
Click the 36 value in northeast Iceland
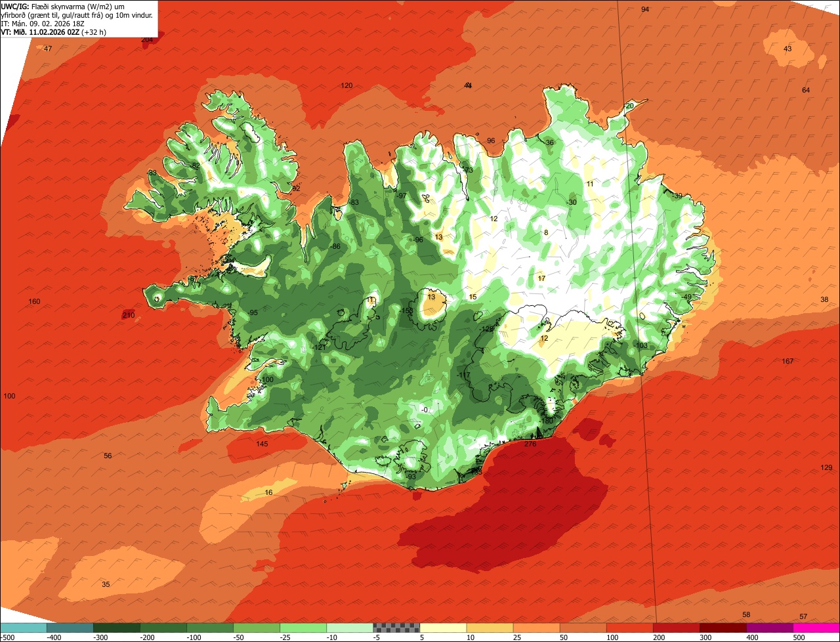click(x=549, y=143)
